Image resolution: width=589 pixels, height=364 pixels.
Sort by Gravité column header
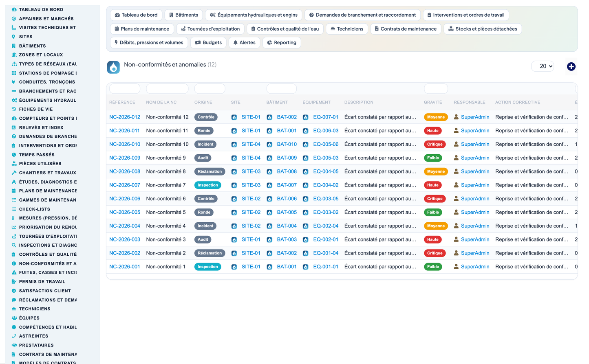(x=433, y=102)
